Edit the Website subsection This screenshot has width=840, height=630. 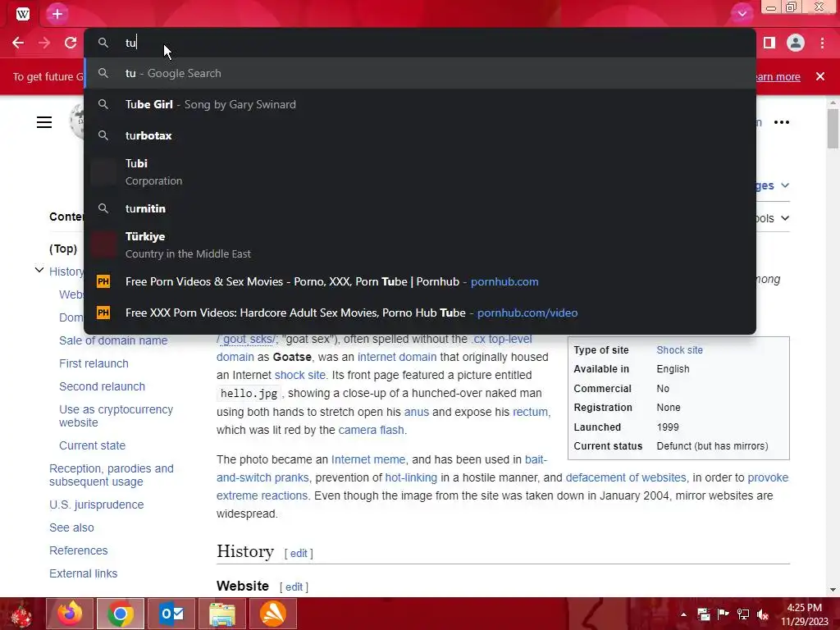(x=294, y=587)
